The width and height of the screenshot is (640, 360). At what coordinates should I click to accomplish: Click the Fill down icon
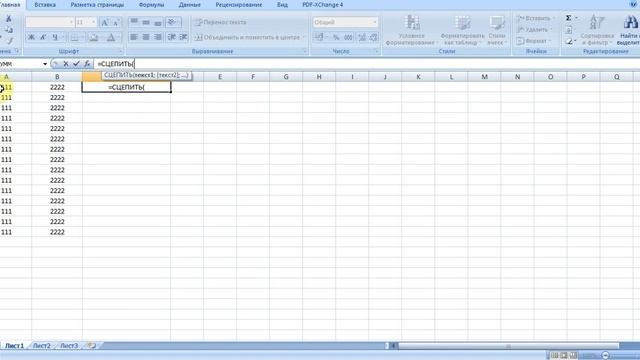[569, 30]
